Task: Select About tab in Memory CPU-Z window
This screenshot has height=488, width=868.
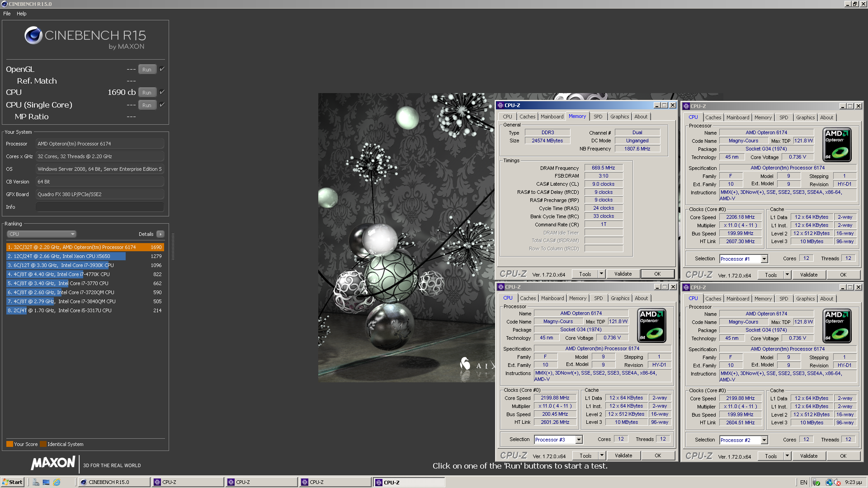Action: pyautogui.click(x=641, y=117)
